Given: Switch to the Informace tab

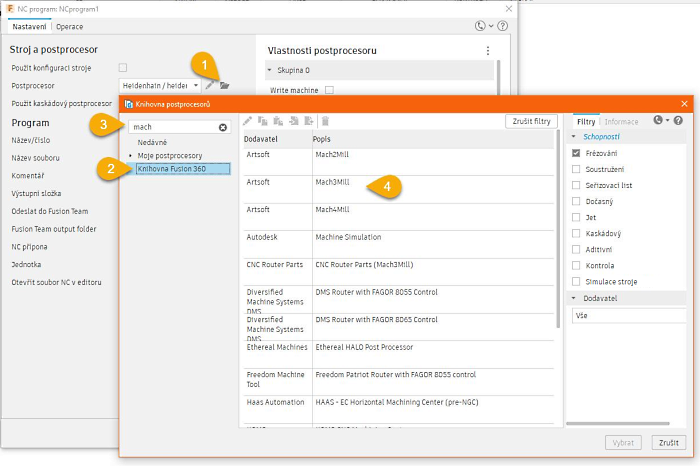Looking at the screenshot, I should coord(621,121).
